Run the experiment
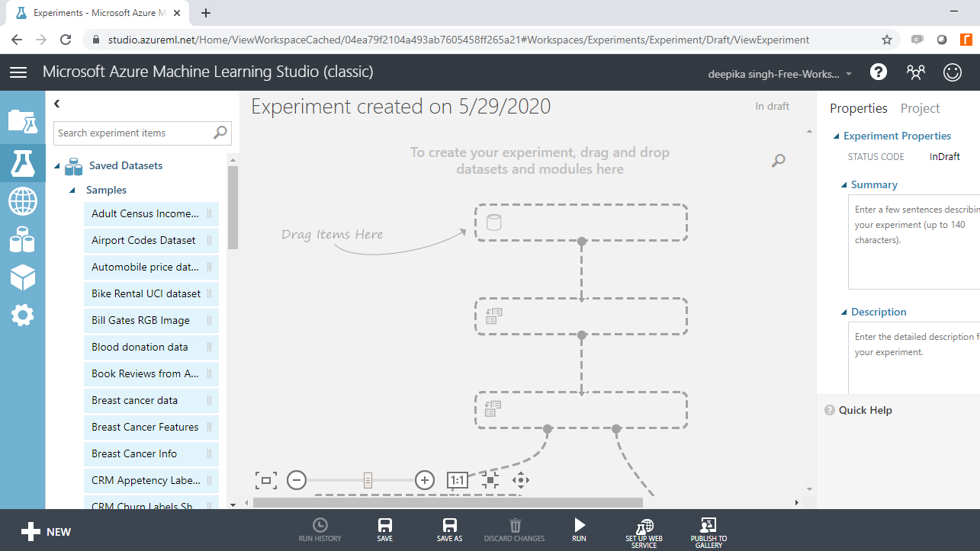The width and height of the screenshot is (980, 551). tap(580, 530)
